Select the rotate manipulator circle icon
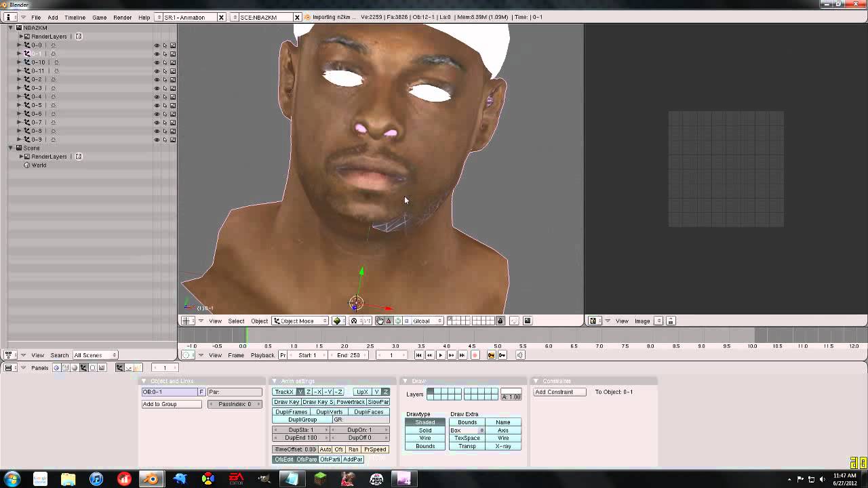Image resolution: width=868 pixels, height=488 pixels. tap(397, 321)
